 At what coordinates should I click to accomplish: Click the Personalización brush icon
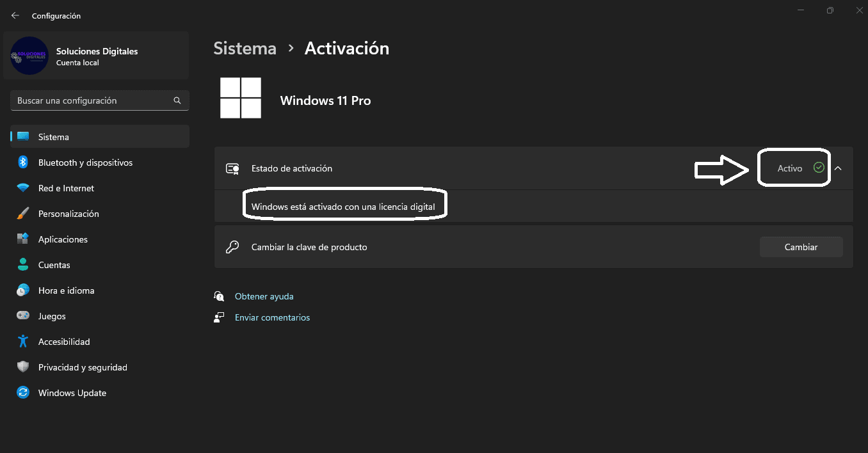tap(23, 214)
